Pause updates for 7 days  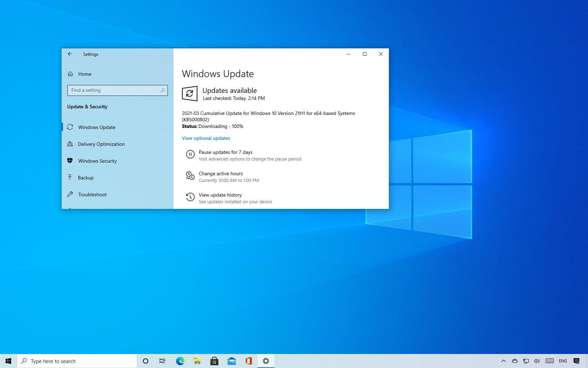tap(225, 152)
